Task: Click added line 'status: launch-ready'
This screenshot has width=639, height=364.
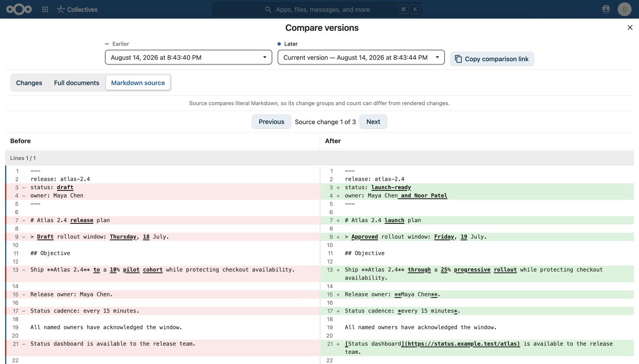Action: (477, 187)
